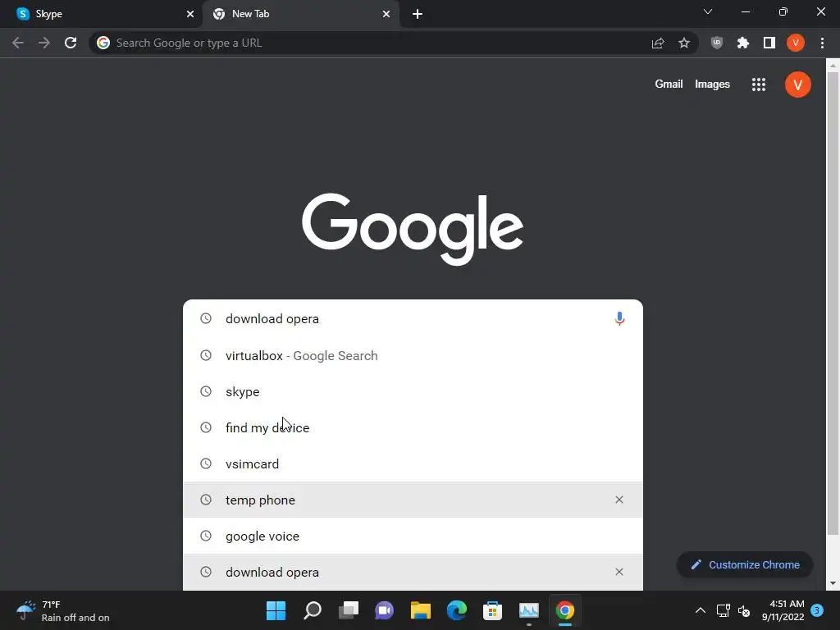840x630 pixels.
Task: Open the Windows Start menu
Action: pyautogui.click(x=276, y=610)
